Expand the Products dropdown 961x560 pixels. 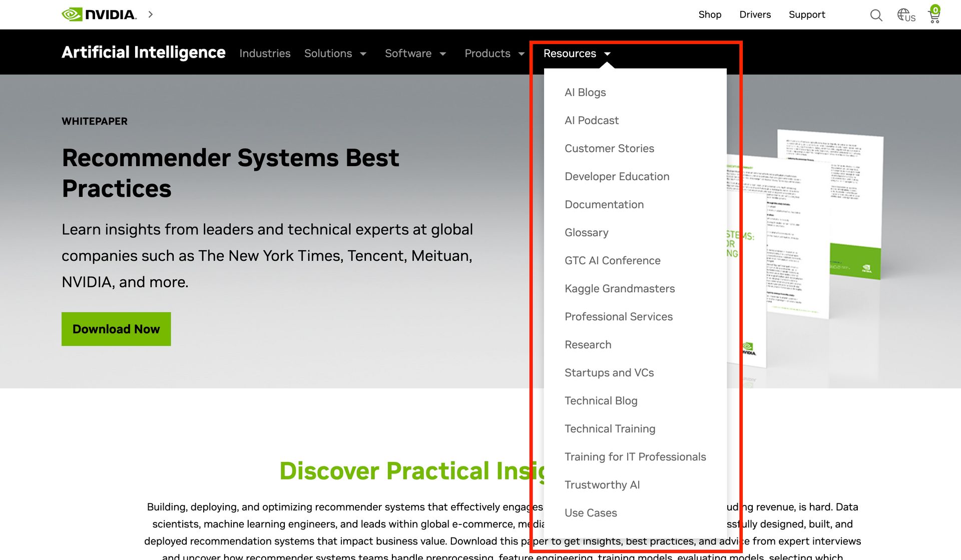[494, 54]
